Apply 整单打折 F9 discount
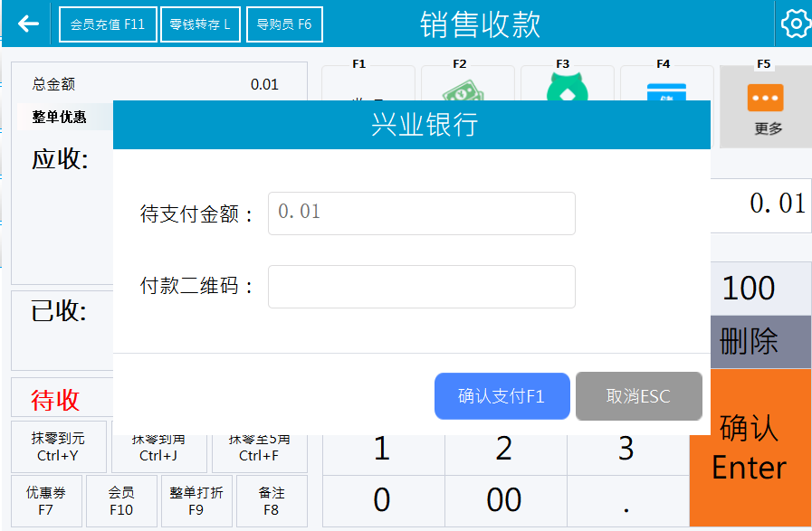Image resolution: width=812 pixels, height=531 pixels. click(196, 501)
